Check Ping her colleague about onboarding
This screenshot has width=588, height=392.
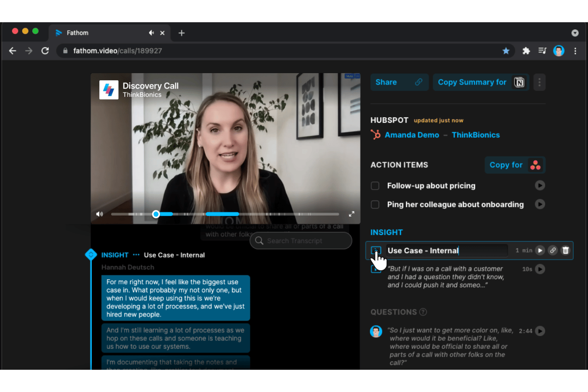click(375, 205)
